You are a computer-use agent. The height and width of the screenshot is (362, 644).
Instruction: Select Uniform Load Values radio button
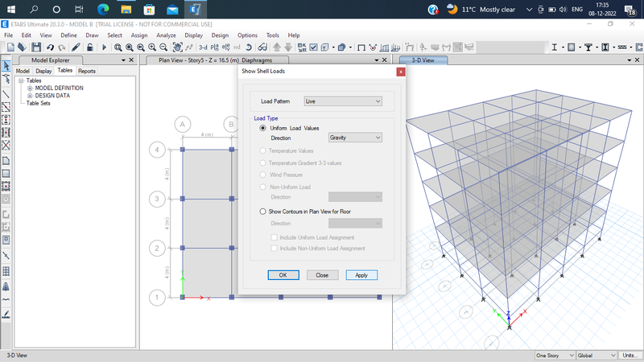tap(263, 128)
